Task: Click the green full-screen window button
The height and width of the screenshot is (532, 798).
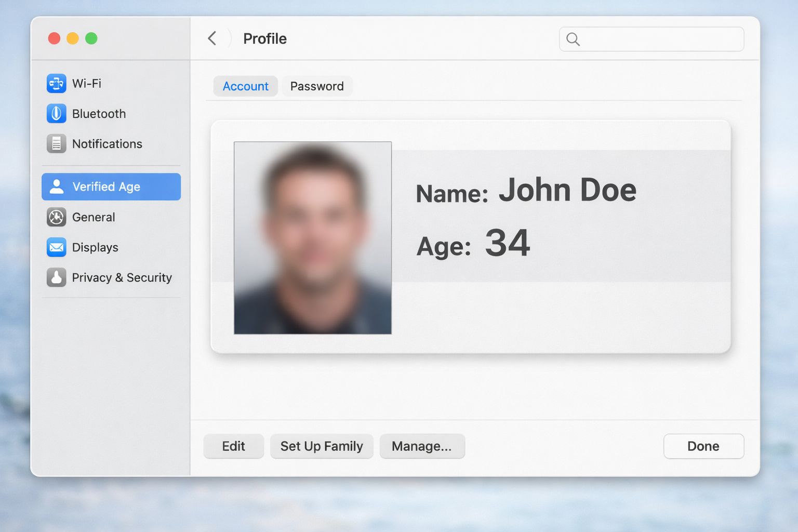Action: 91,38
